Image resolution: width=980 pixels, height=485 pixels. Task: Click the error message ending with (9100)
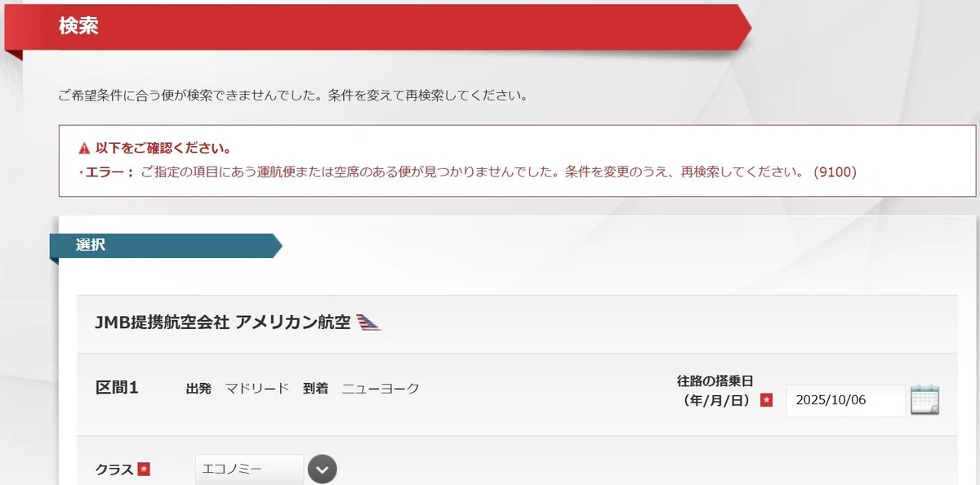[468, 172]
